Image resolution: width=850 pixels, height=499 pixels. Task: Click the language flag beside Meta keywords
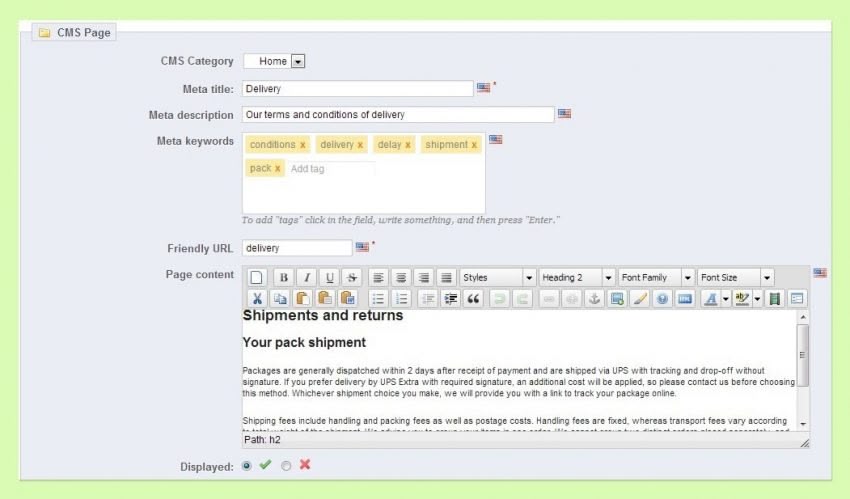click(495, 139)
